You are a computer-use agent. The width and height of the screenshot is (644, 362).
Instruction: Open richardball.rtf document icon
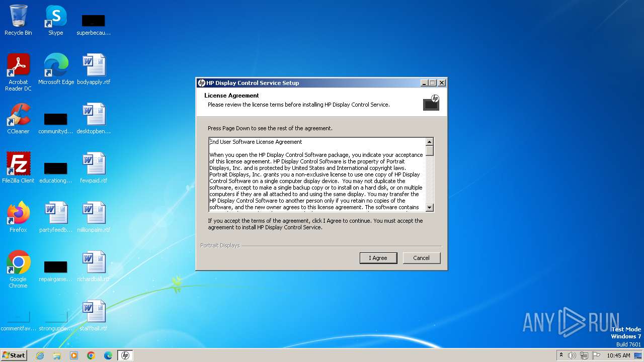coord(94,266)
